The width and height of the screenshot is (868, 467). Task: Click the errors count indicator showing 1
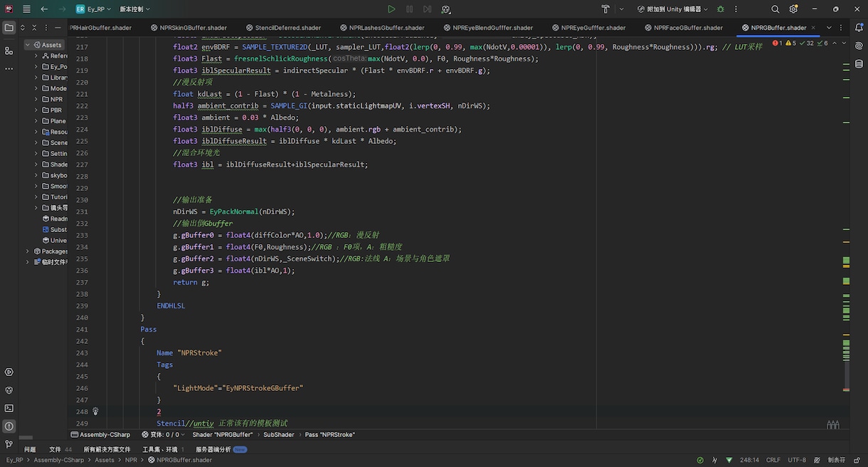778,43
